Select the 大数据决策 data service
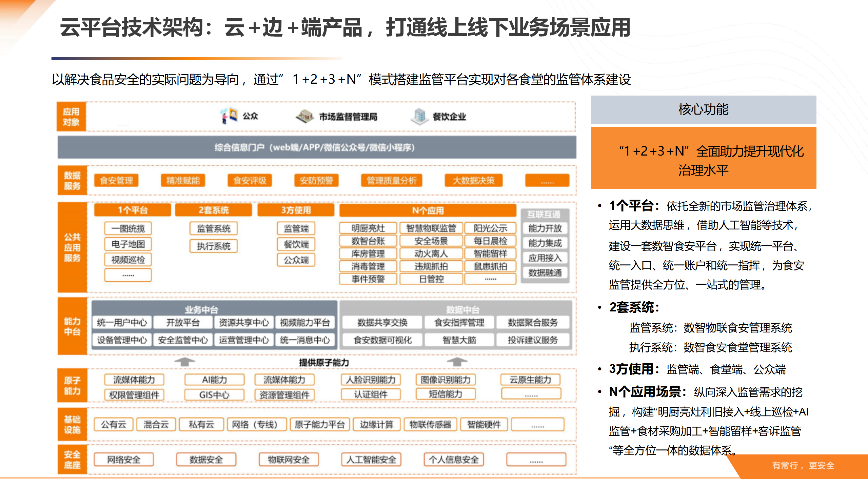The height and width of the screenshot is (488, 868). [473, 181]
